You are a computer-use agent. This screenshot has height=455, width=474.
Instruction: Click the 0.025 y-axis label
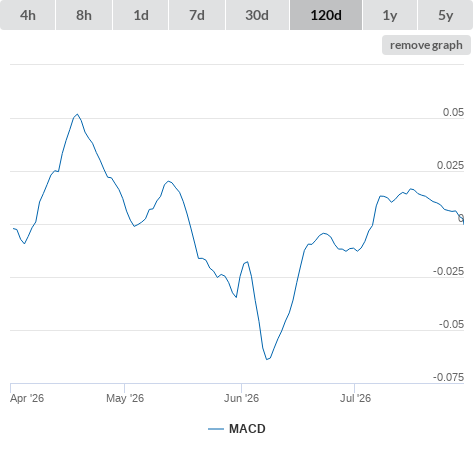click(x=450, y=165)
